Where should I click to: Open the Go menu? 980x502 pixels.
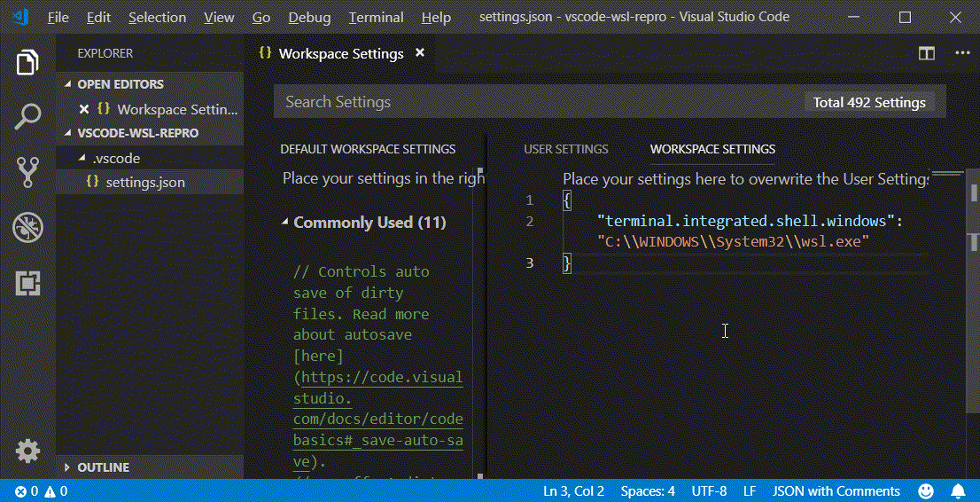coord(261,18)
